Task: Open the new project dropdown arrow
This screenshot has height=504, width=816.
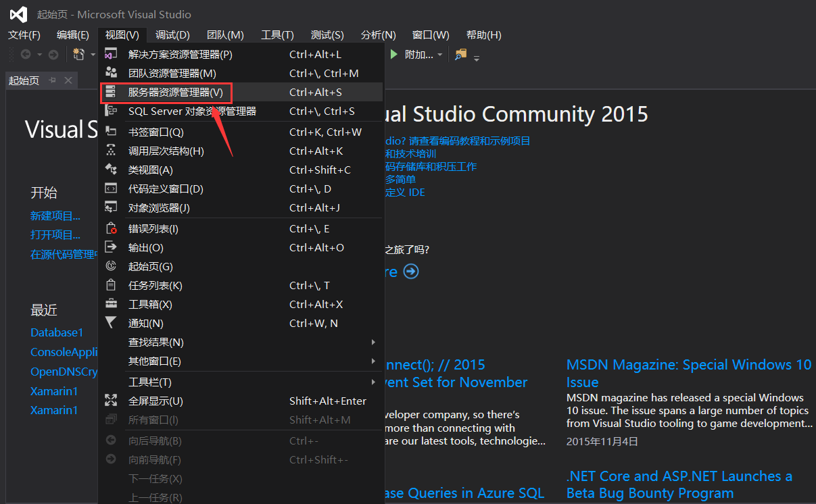Action: (93, 54)
